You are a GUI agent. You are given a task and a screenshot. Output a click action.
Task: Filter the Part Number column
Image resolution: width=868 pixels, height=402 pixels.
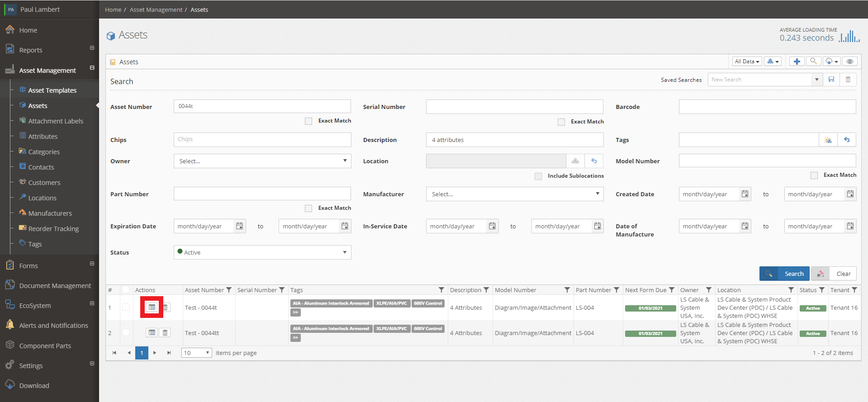pyautogui.click(x=617, y=290)
